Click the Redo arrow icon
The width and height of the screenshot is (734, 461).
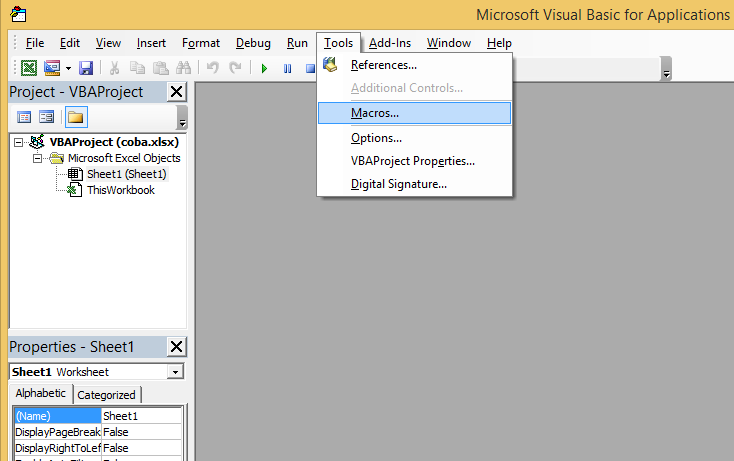click(x=235, y=68)
